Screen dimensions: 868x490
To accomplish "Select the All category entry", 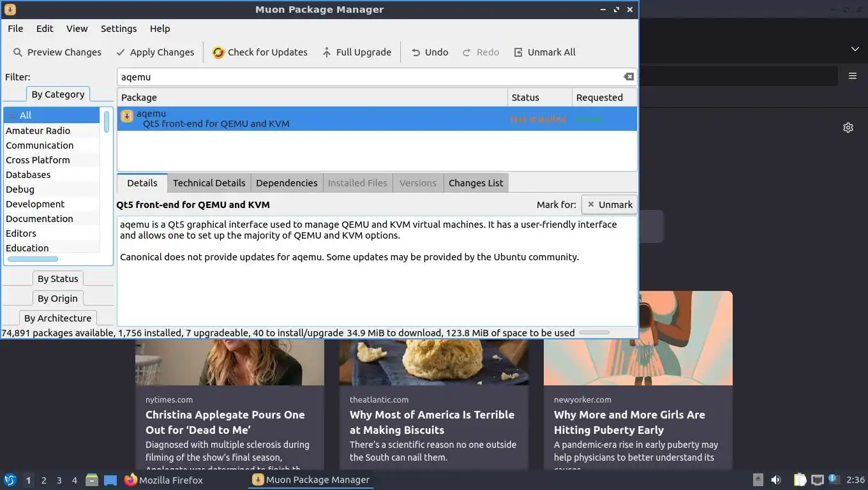I will [x=52, y=115].
